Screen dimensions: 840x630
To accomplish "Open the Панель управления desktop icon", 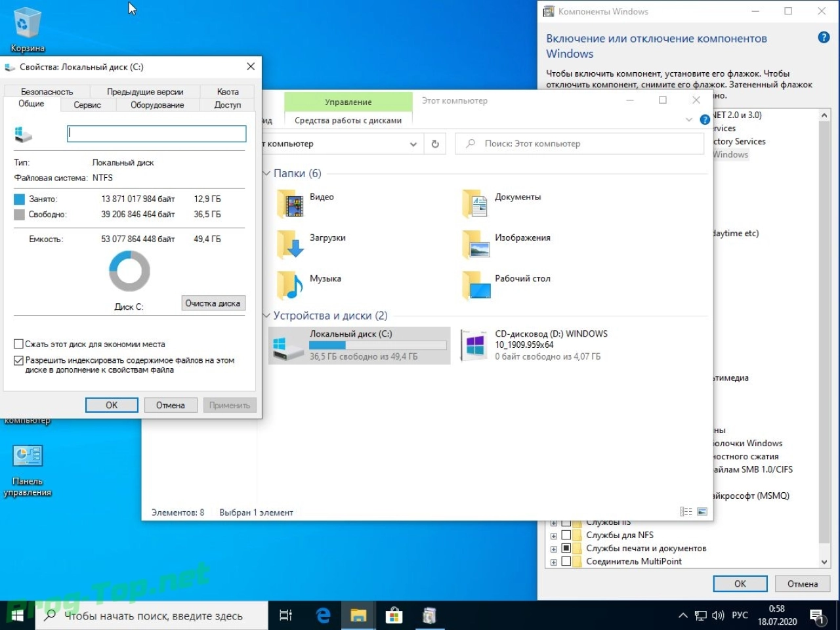I will pos(28,456).
